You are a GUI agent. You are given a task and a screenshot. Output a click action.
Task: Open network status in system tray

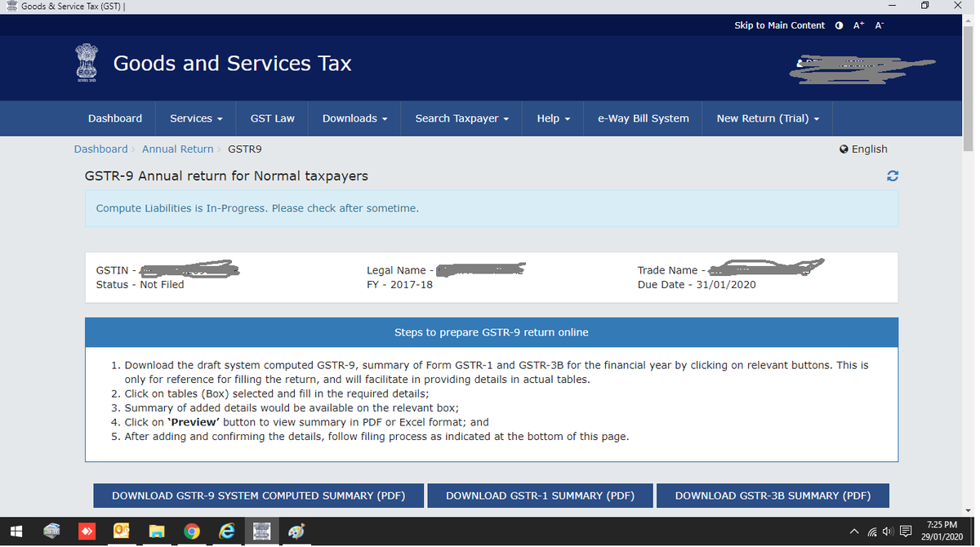[871, 532]
